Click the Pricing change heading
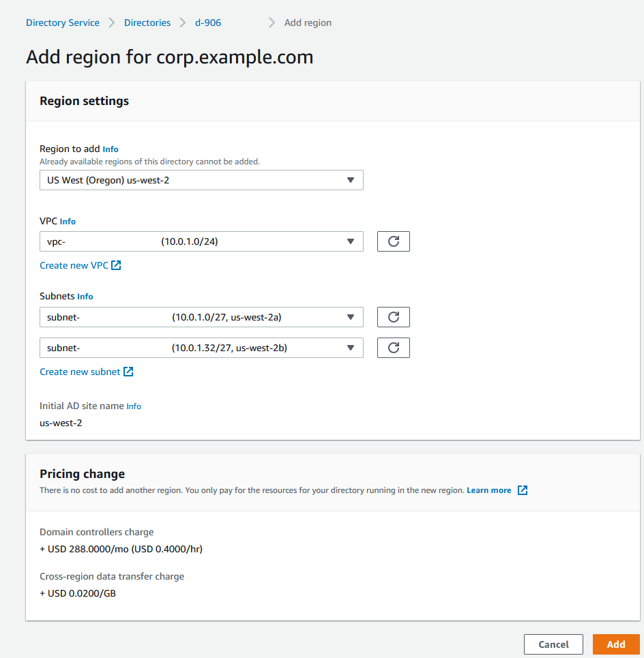Image resolution: width=644 pixels, height=658 pixels. (83, 474)
